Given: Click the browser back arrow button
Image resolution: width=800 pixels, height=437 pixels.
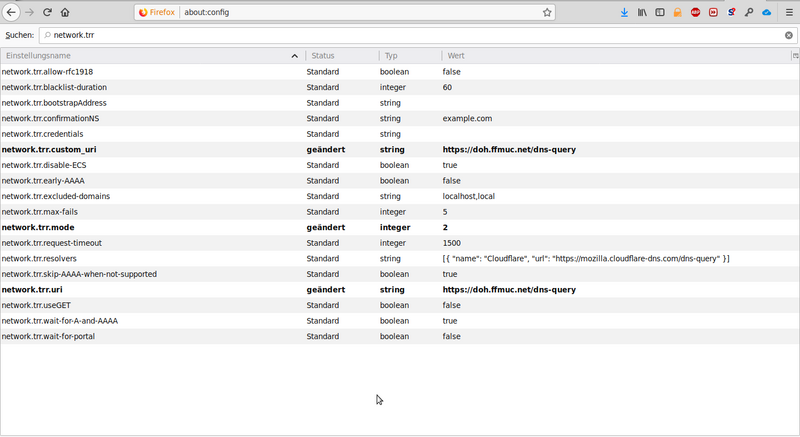Looking at the screenshot, I should [x=11, y=13].
